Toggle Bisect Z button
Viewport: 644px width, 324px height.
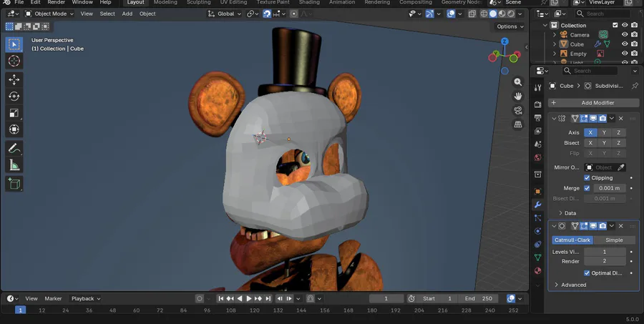(618, 143)
